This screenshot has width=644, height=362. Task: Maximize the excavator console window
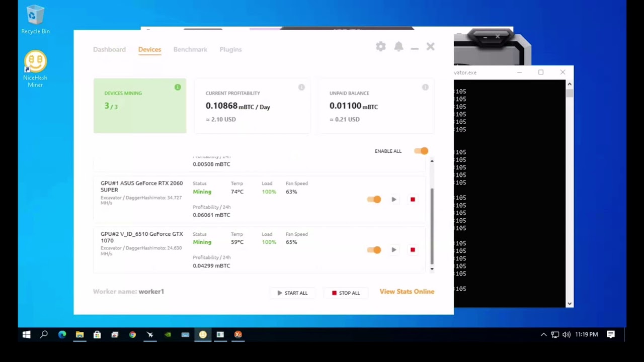pyautogui.click(x=541, y=72)
